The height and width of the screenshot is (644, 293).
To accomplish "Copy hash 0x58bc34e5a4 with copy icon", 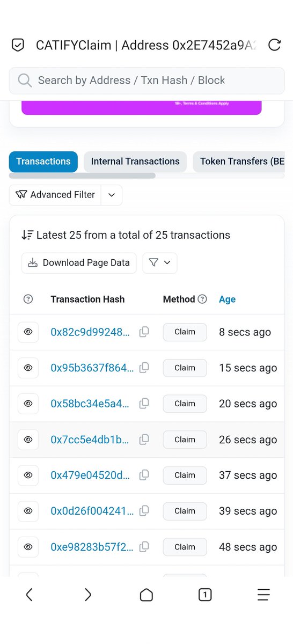I will pos(144,404).
